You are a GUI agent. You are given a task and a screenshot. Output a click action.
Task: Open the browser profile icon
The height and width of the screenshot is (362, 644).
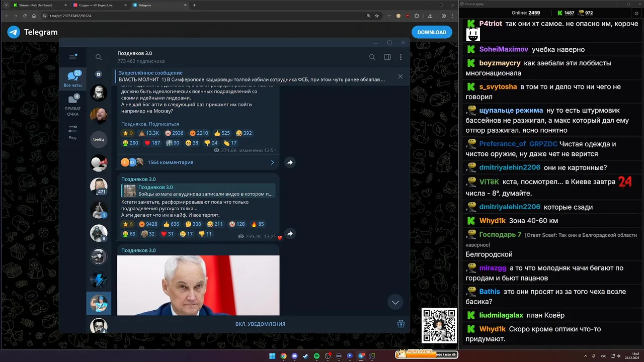coord(443,16)
